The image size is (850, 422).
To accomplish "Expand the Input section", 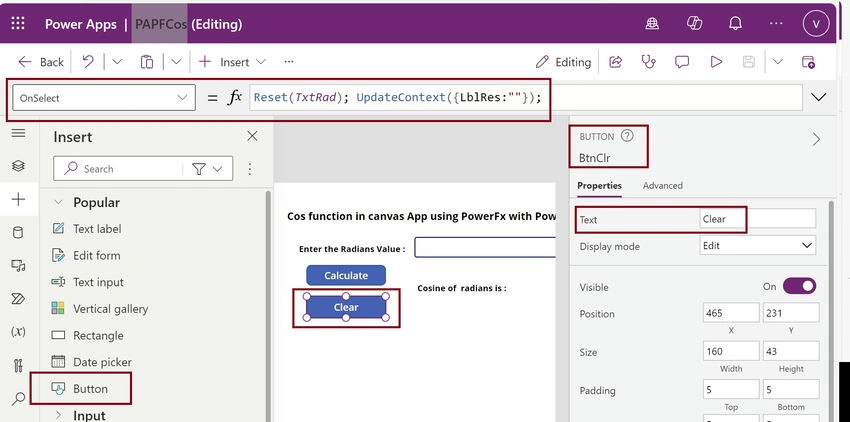I will coord(58,415).
